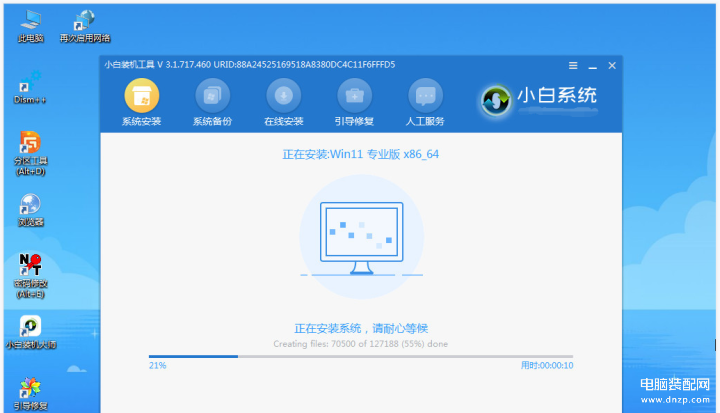Click the monitor illustration in installer

(361, 238)
